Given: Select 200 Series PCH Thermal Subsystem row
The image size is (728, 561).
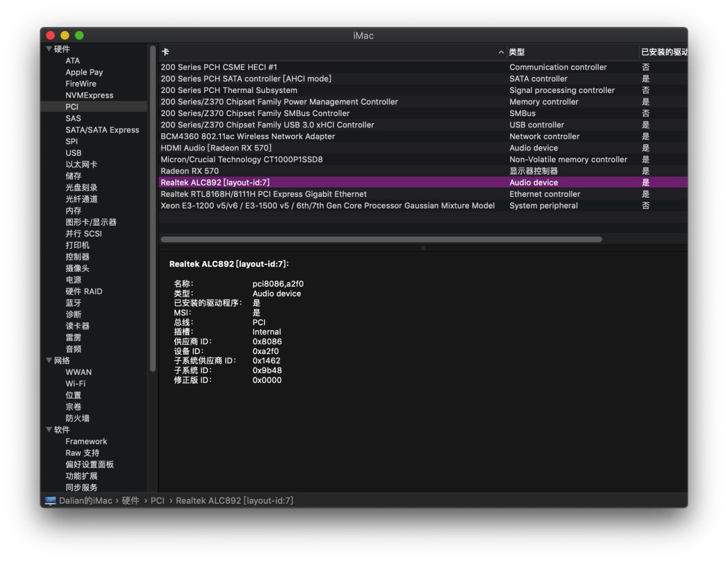Looking at the screenshot, I should (423, 90).
